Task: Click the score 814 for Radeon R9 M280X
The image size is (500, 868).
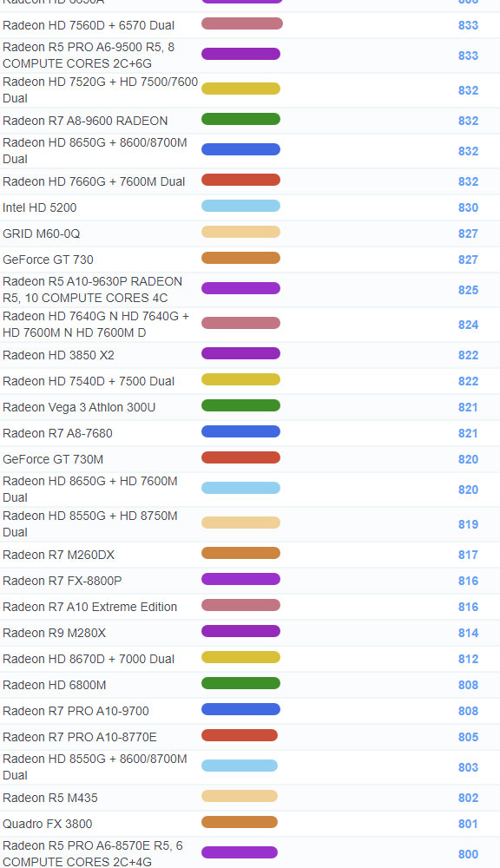Action: tap(468, 633)
